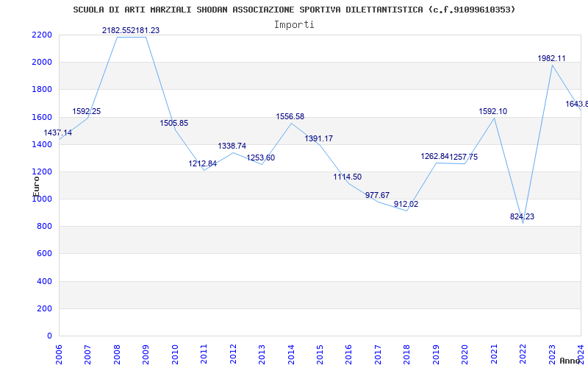The image size is (588, 368).
Task: Click the 2009 year label
Action: coord(146,354)
